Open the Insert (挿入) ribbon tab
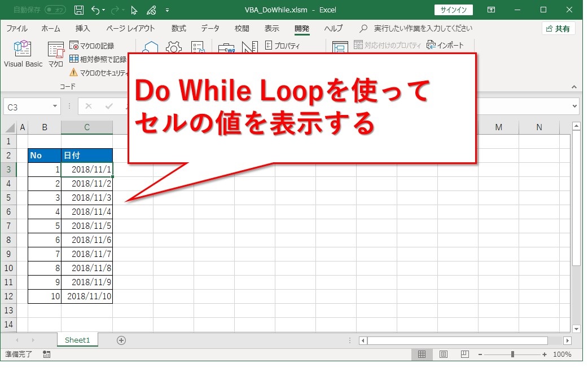 point(82,28)
